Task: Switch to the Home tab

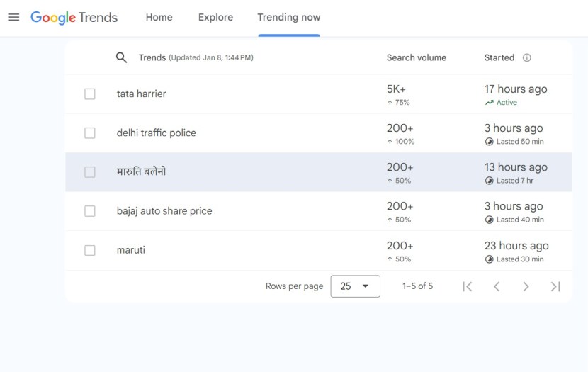Action: [x=159, y=17]
